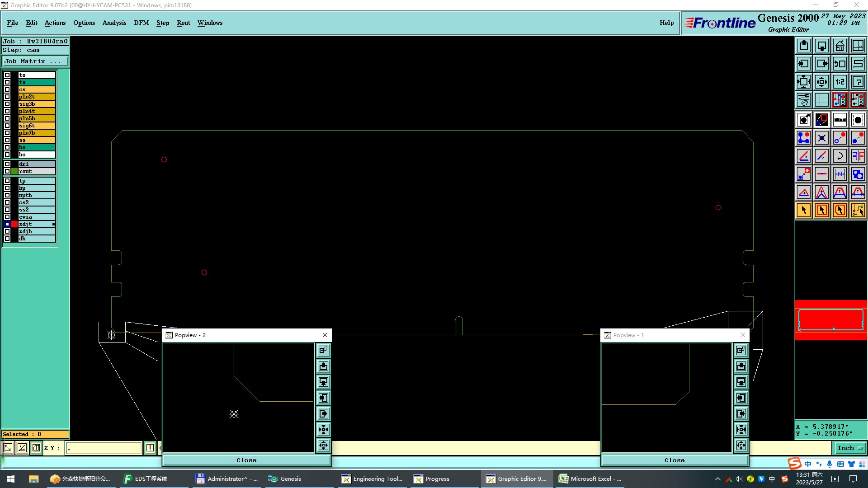
Task: Toggle checkbox for layer dh
Action: 7,239
